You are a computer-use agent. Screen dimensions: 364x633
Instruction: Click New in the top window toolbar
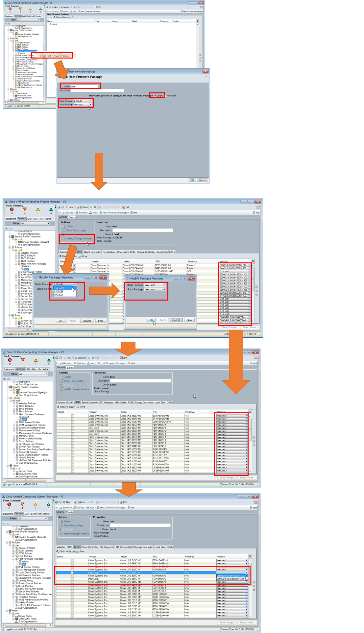tap(55, 7)
